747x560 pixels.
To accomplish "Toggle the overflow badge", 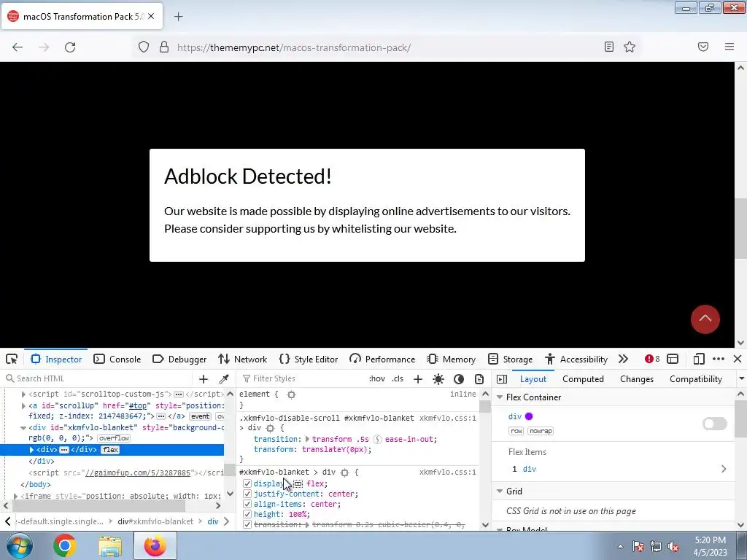I will click(114, 438).
